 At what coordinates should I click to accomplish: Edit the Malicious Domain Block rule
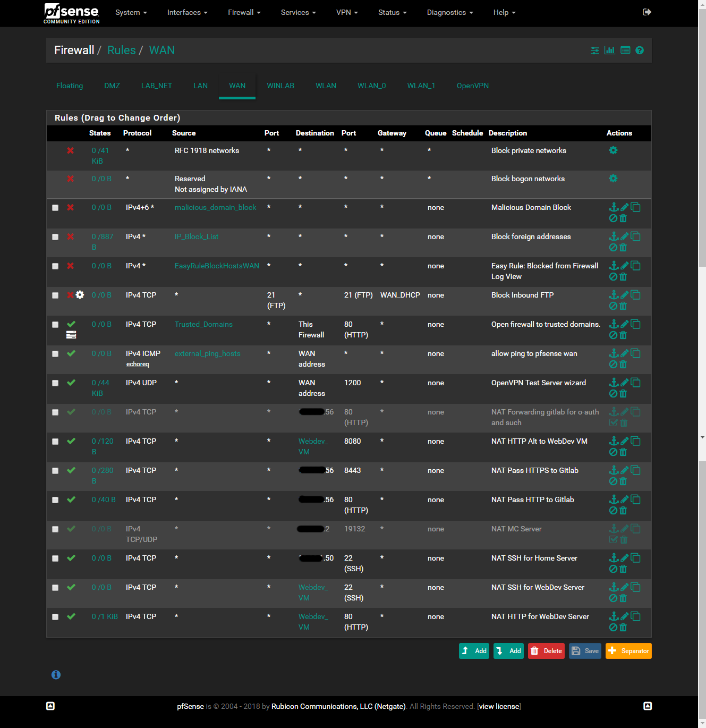625,207
